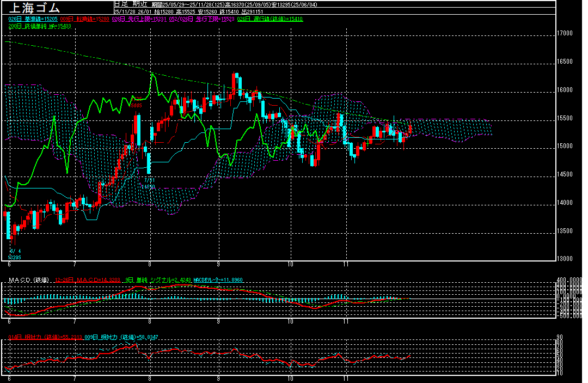Click month 9 on main chart time axis
The image size is (588, 383).
pos(218,264)
